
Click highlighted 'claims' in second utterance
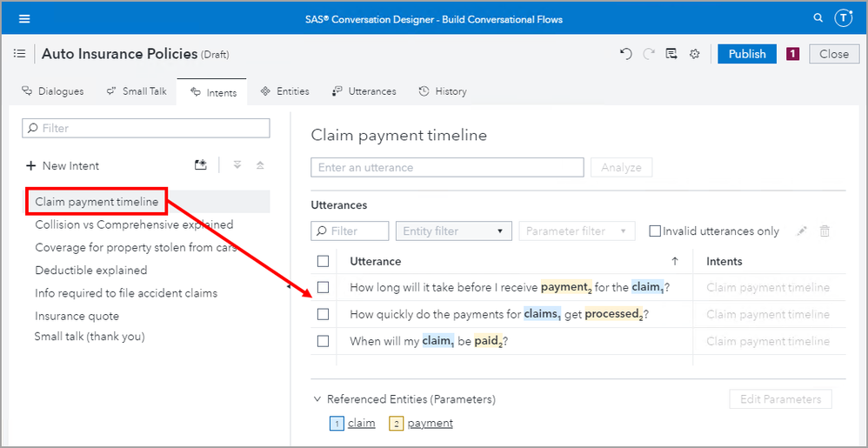click(543, 314)
